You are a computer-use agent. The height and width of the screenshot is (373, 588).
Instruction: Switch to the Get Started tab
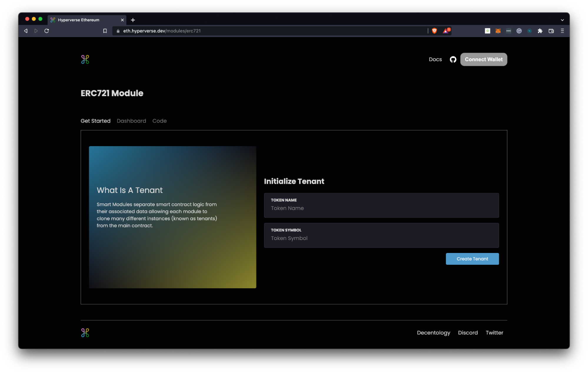coord(96,121)
